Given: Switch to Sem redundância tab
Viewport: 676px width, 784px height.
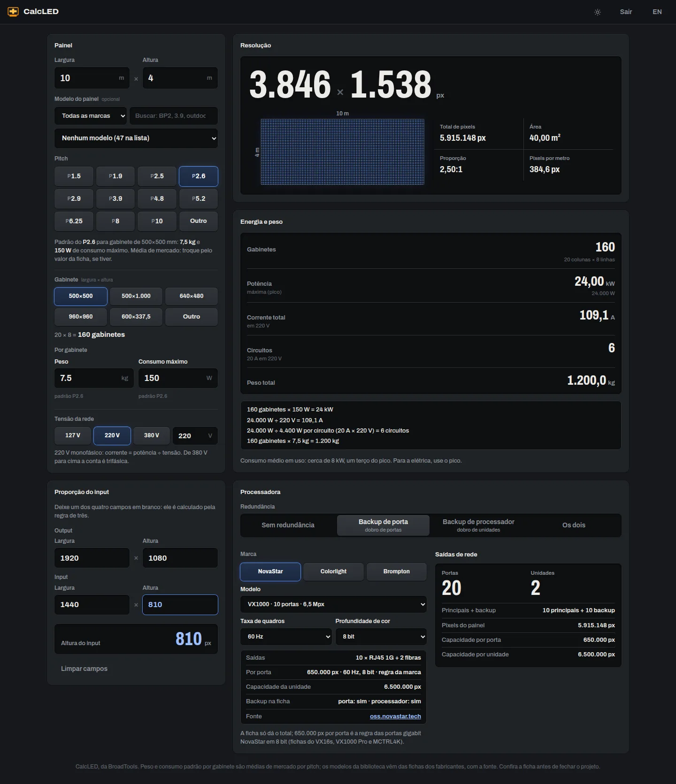Looking at the screenshot, I should point(288,525).
